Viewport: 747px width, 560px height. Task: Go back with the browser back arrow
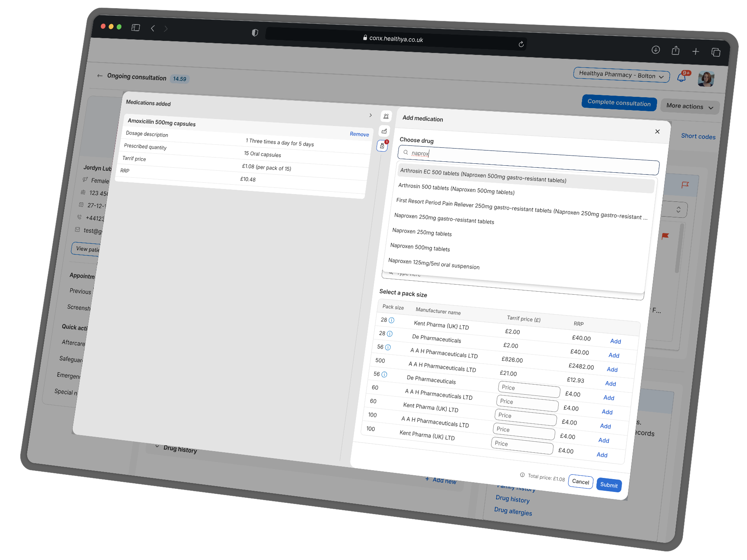point(153,28)
